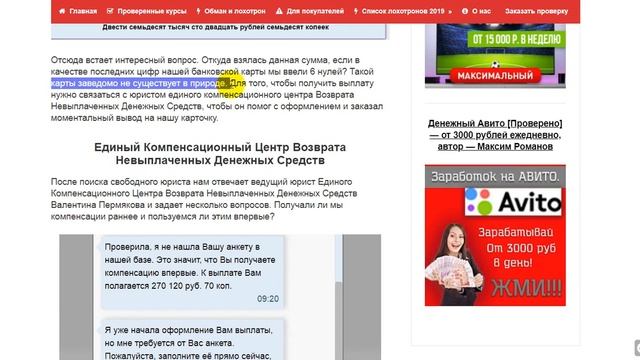Open the Главная menu item
Screen dimensions: 640x360
83,11
